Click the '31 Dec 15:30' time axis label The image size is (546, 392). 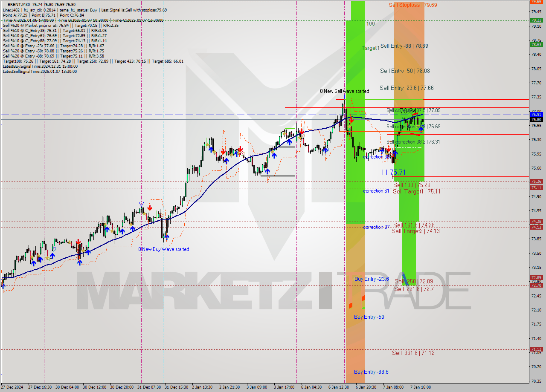[x=176, y=387]
